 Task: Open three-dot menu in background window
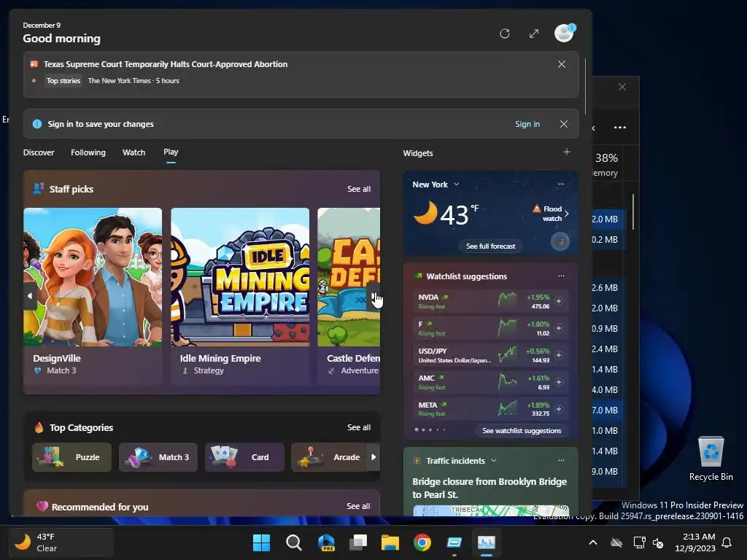click(620, 127)
